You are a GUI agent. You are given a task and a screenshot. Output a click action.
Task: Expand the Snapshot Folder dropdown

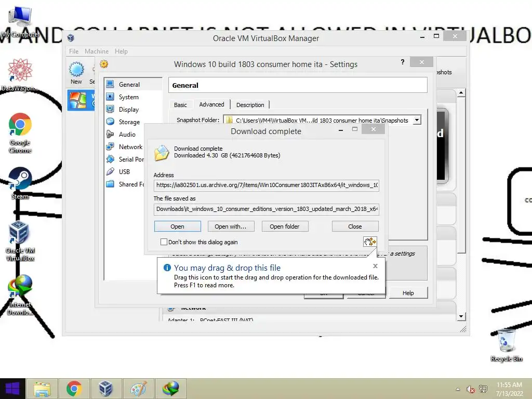tap(417, 120)
